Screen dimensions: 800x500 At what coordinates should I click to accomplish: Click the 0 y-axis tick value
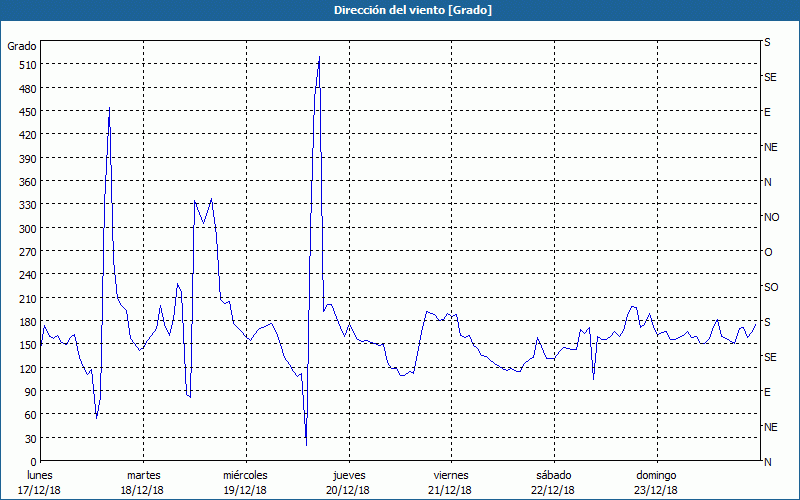point(34,462)
